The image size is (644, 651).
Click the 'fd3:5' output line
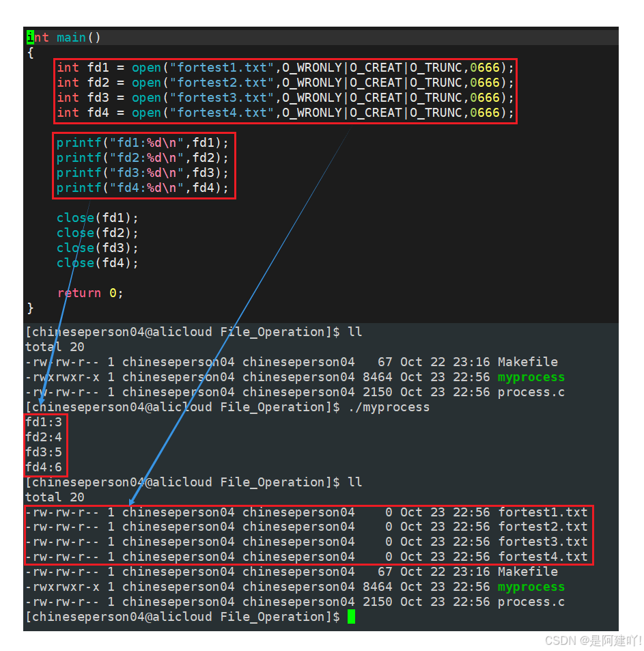[x=44, y=452]
